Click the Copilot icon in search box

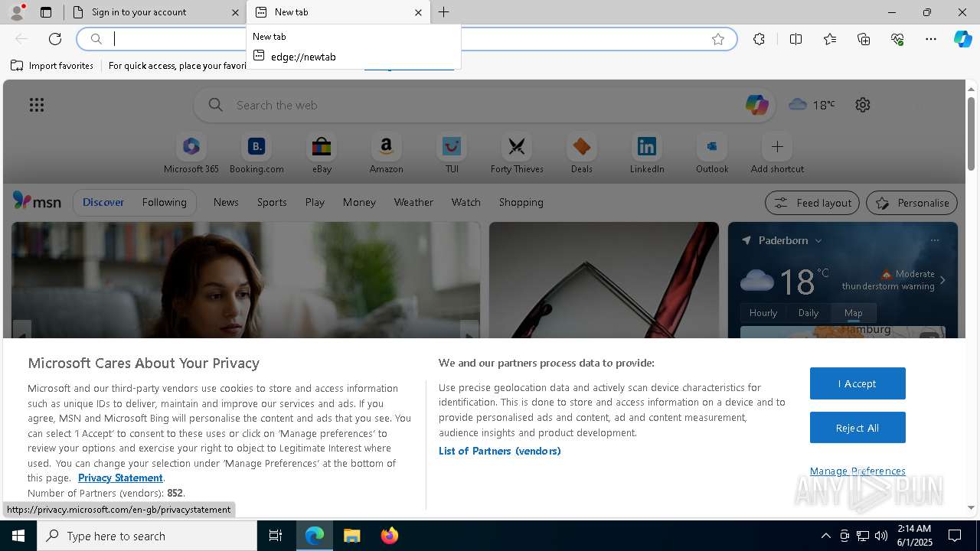756,105
